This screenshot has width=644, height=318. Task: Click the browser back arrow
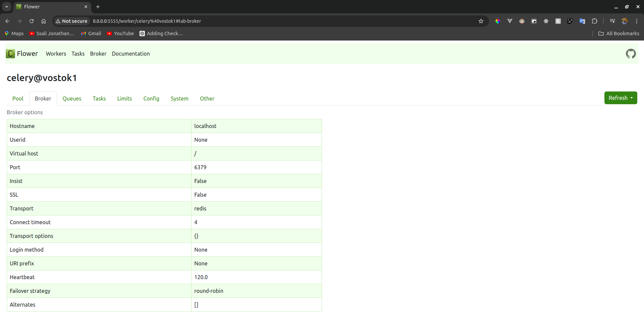(7, 21)
